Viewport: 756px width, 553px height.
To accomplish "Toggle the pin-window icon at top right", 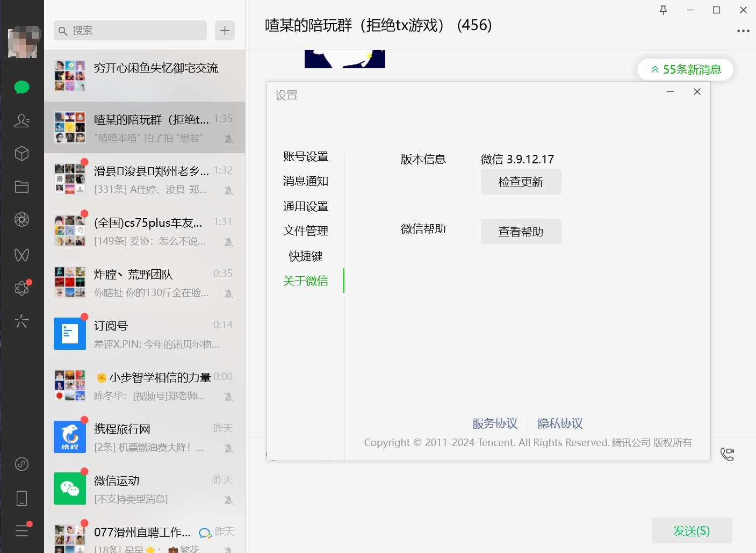I will pos(663,10).
